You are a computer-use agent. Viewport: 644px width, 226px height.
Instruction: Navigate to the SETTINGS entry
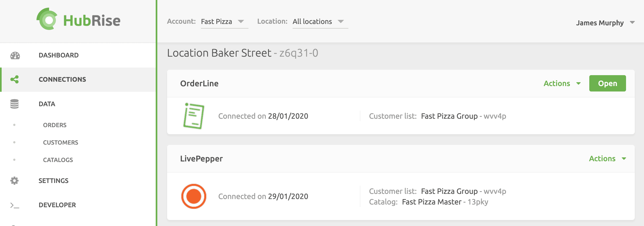pos(53,180)
